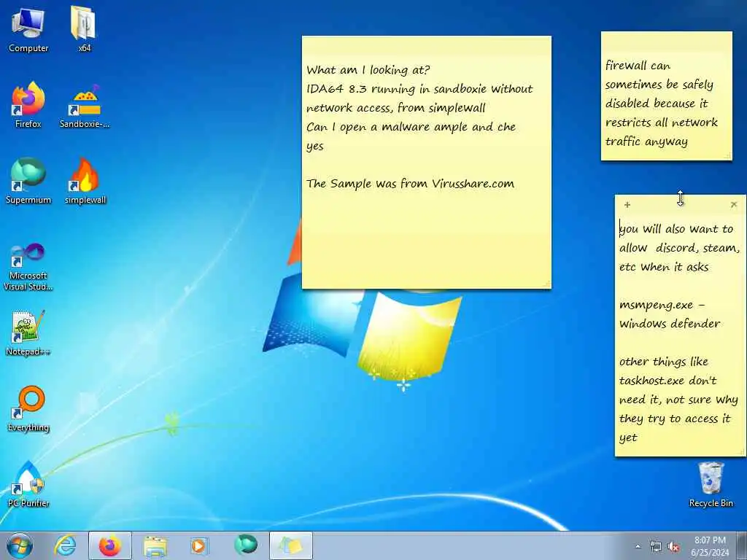Launch Internet Explorer from the taskbar

65,545
